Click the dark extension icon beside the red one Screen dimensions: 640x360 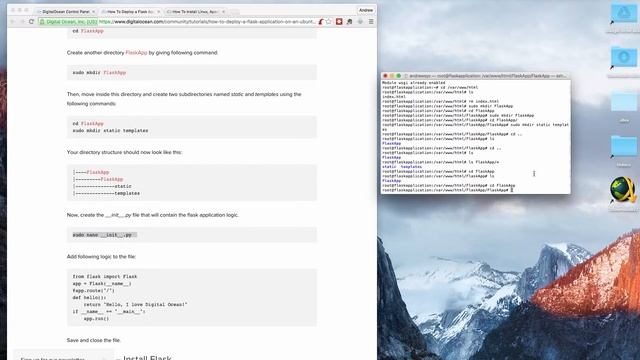pos(350,22)
